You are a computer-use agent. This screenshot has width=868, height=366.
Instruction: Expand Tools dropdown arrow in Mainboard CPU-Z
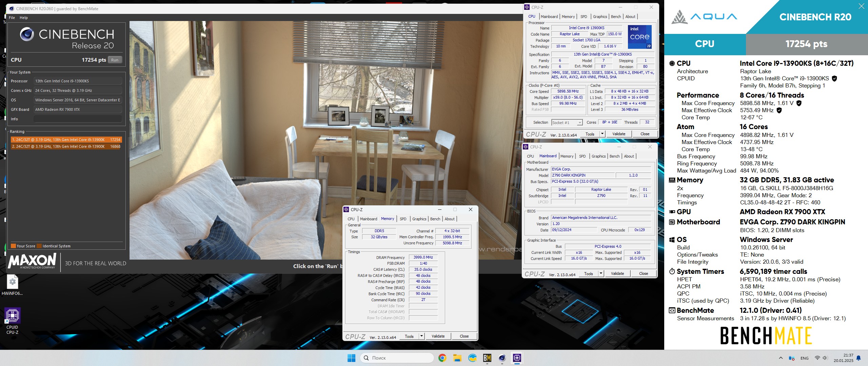(x=601, y=273)
